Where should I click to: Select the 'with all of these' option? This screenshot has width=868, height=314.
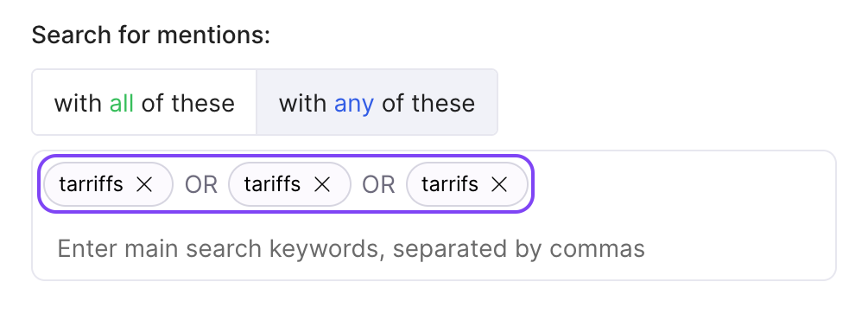[x=144, y=103]
